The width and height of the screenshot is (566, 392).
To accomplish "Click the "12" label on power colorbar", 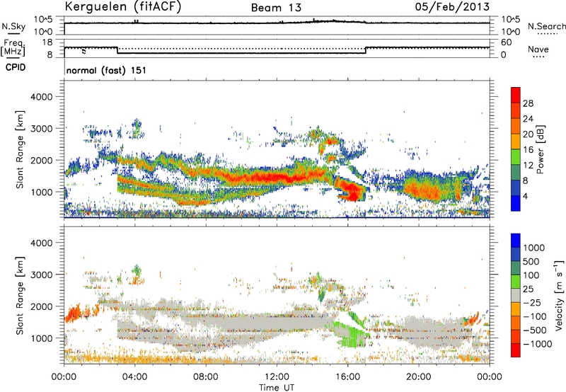I will [528, 166].
